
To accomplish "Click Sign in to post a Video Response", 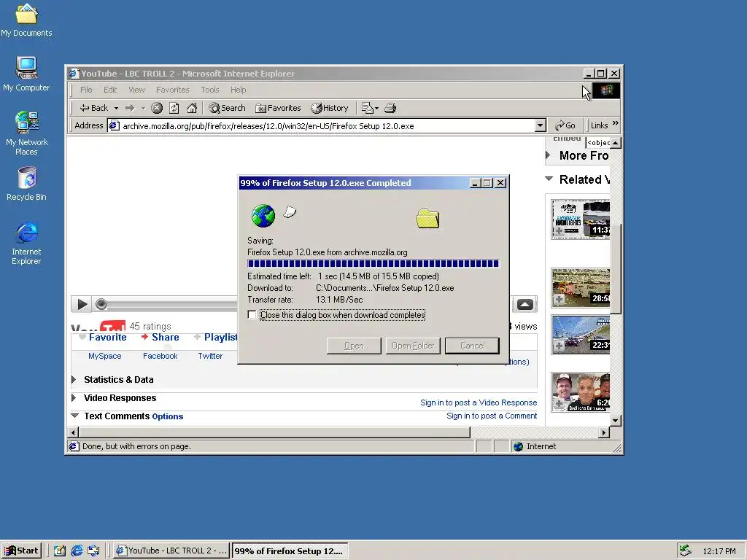I will 479,402.
